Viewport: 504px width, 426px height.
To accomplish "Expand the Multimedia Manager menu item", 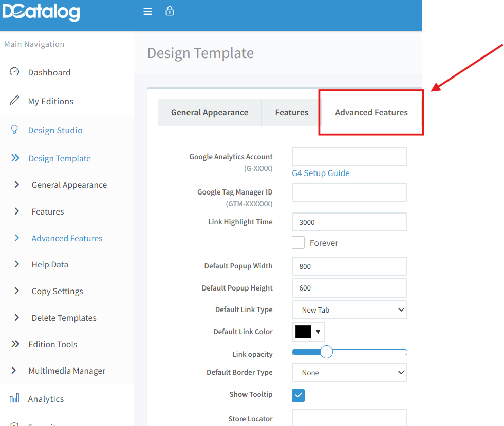I will (x=67, y=371).
